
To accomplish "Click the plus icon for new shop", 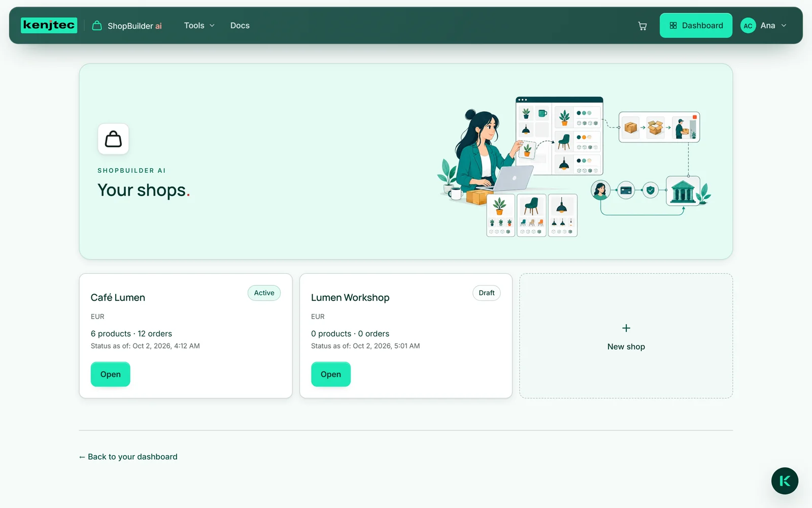I will 626,328.
